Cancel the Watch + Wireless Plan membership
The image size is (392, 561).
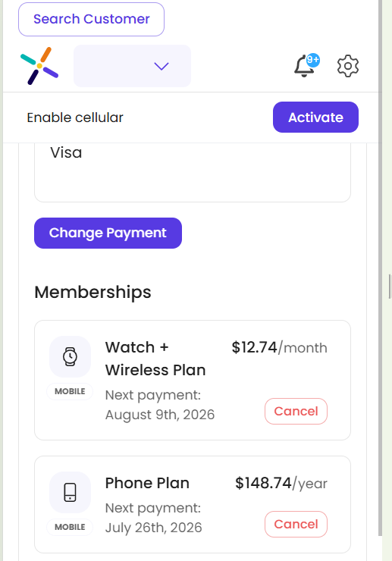pos(296,412)
